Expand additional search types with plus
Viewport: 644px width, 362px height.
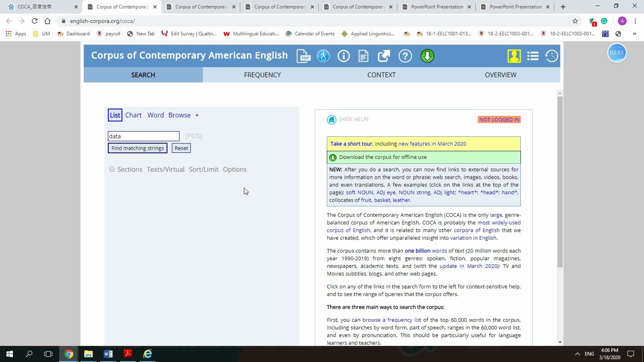click(x=197, y=115)
